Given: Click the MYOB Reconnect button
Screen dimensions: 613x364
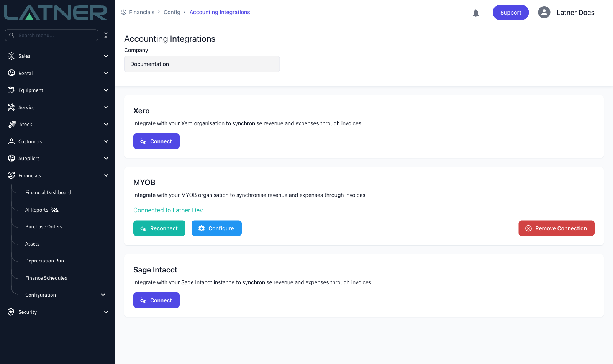Looking at the screenshot, I should point(159,228).
